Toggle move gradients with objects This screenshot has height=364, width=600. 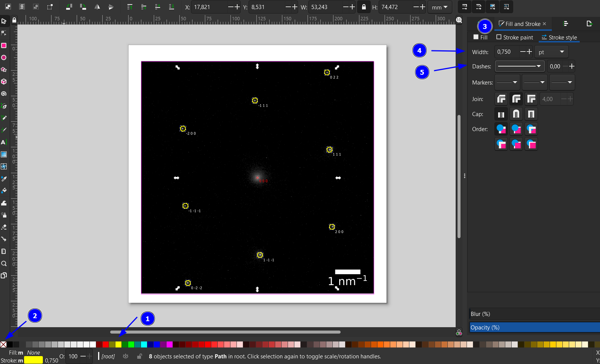(492, 7)
